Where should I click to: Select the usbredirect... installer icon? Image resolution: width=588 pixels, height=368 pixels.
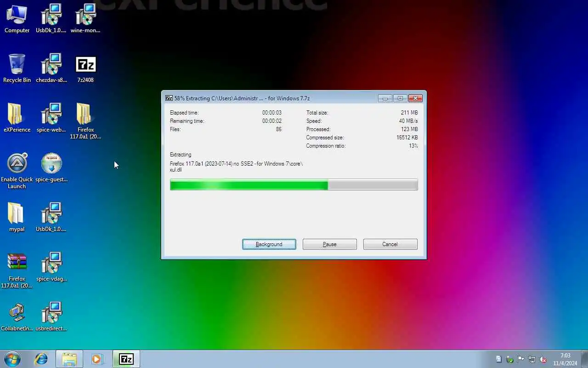point(51,317)
